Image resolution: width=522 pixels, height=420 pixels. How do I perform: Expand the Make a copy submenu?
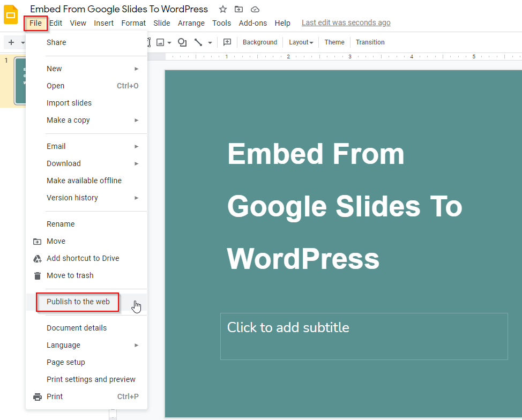coord(87,120)
